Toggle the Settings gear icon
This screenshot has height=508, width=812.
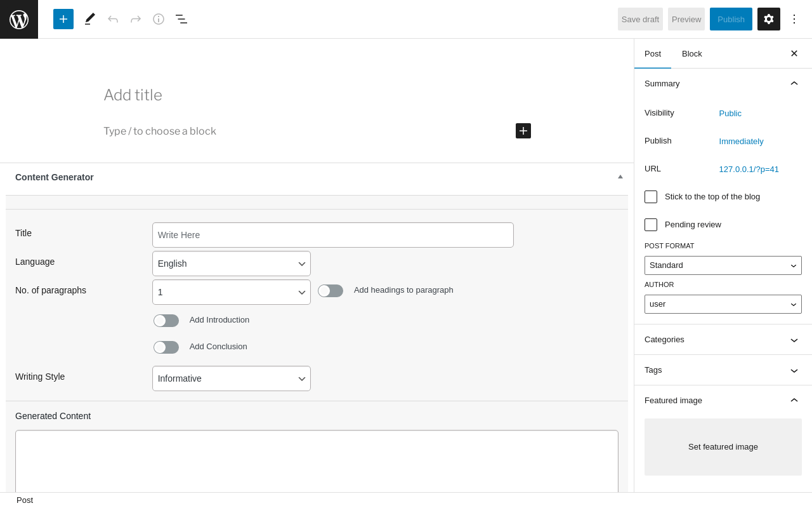click(769, 19)
